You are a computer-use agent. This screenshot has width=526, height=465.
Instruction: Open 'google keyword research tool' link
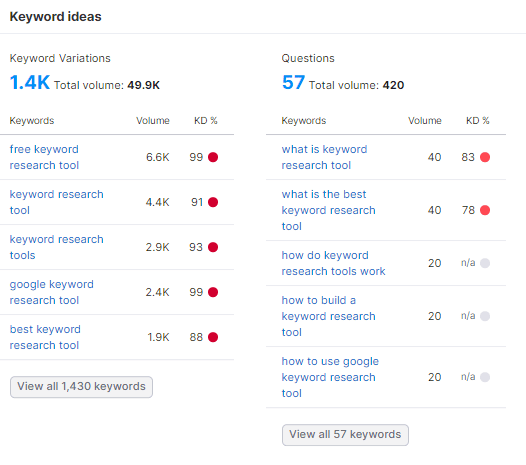coord(51,292)
